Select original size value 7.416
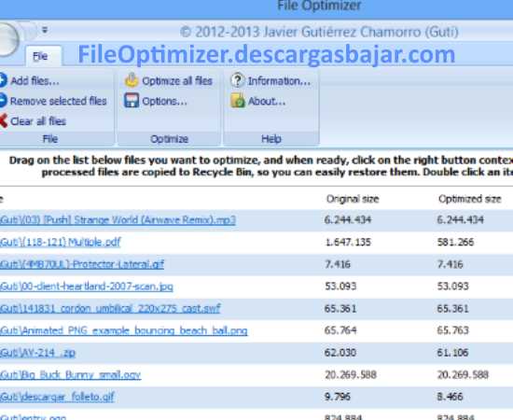Viewport: 513px width, 420px height. [x=338, y=264]
